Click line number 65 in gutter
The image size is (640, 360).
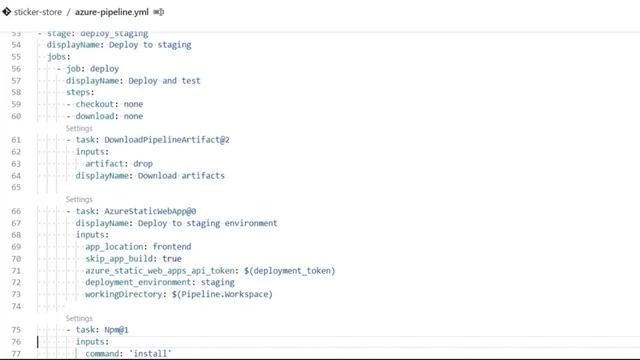[16, 187]
